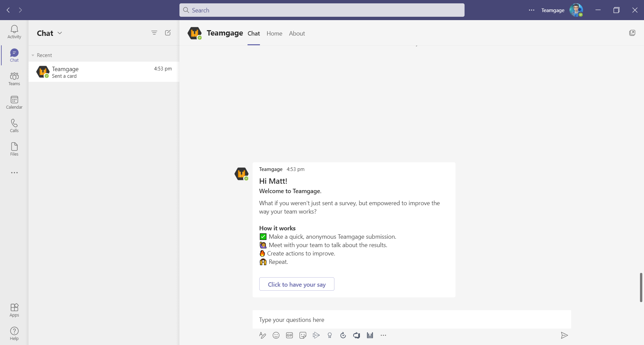
Task: Switch to the About tab
Action: pos(297,34)
